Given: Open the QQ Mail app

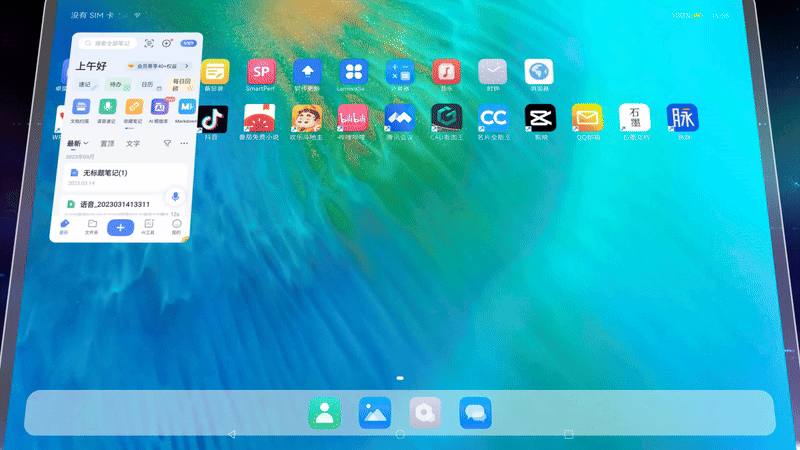Looking at the screenshot, I should (x=587, y=118).
